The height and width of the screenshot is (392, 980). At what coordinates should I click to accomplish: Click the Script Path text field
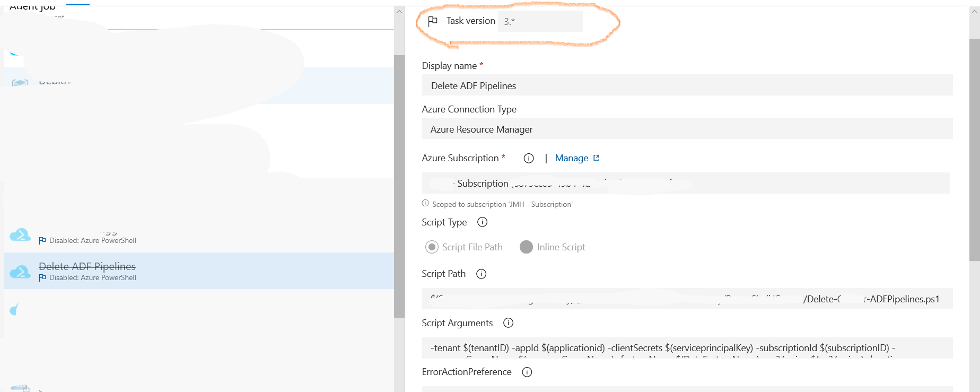pos(687,299)
